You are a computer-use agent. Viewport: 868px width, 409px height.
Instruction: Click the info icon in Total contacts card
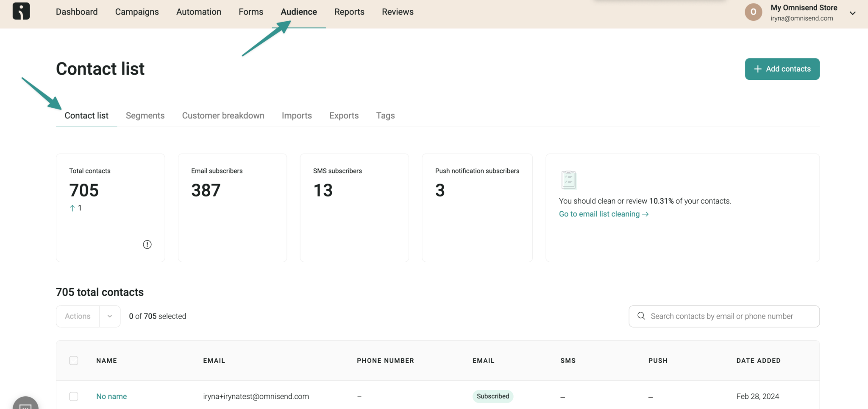point(147,244)
